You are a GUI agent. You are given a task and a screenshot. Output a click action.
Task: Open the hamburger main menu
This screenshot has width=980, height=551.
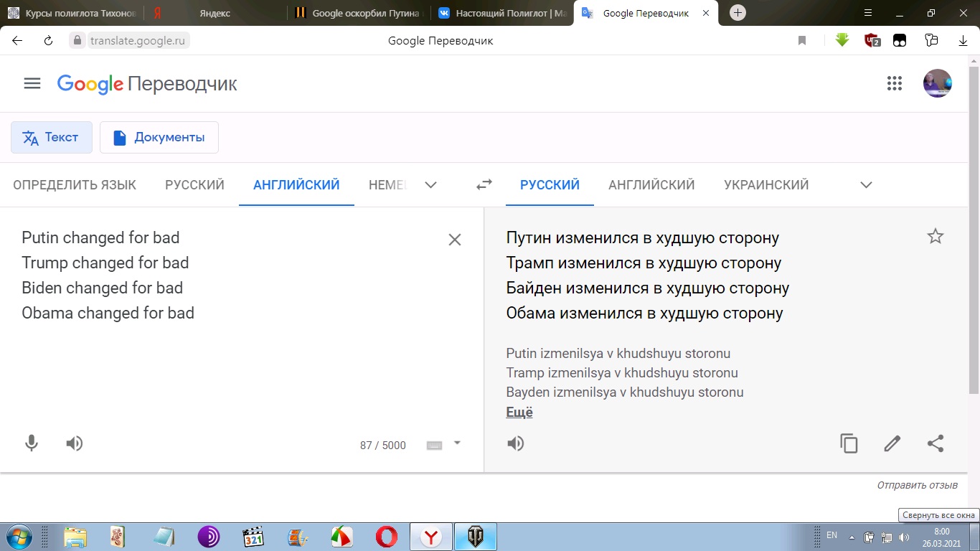(32, 84)
